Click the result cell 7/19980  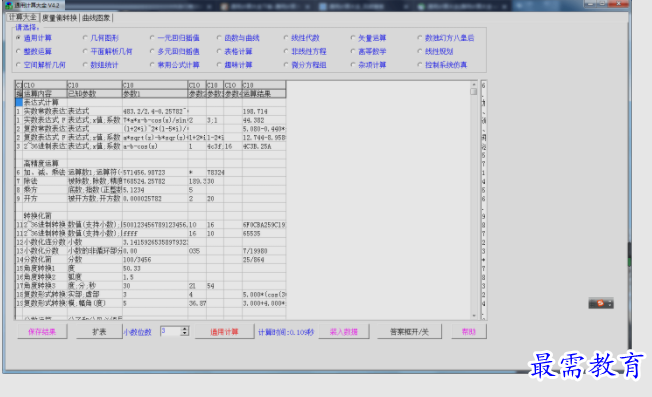tap(264, 251)
